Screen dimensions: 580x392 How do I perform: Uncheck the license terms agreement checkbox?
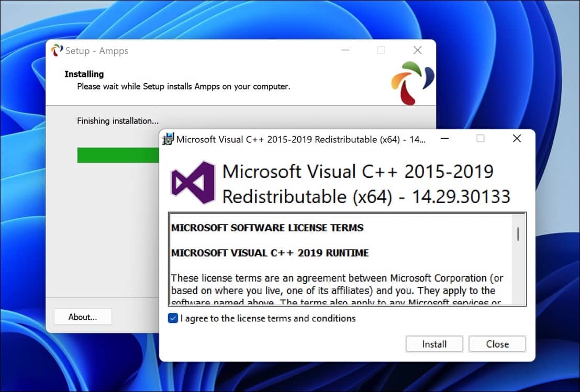pos(173,318)
